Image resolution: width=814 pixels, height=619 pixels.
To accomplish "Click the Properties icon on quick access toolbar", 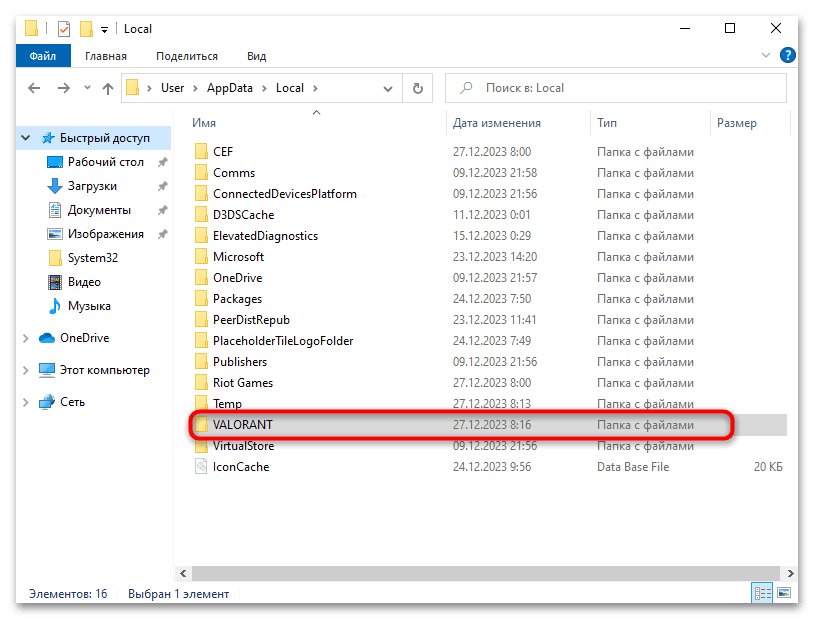I will (63, 28).
